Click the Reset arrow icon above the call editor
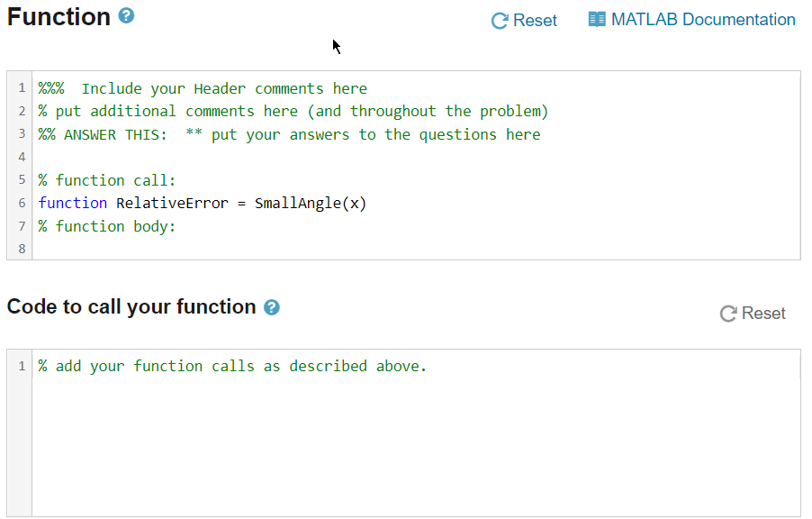This screenshot has width=812, height=519. tap(727, 314)
